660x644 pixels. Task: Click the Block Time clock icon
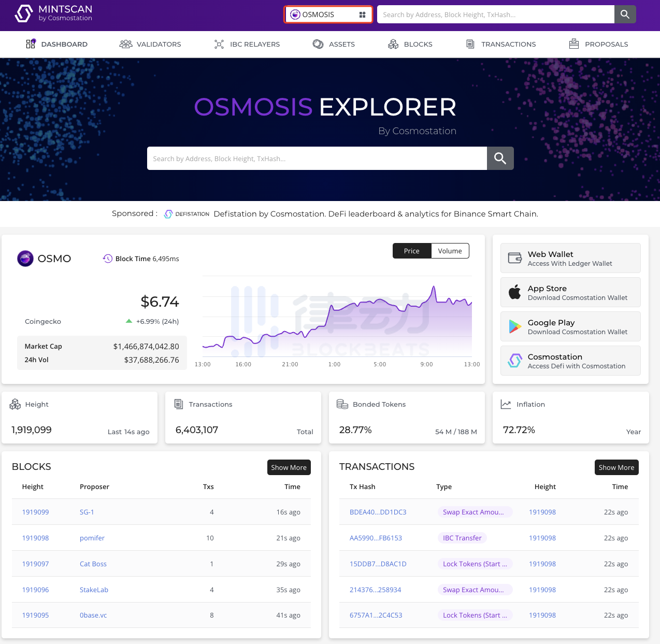coord(107,259)
